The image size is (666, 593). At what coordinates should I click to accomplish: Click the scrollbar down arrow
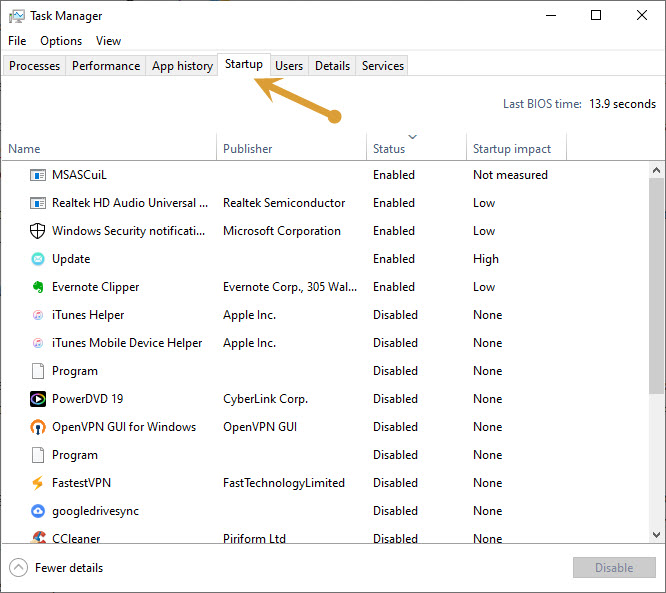pyautogui.click(x=656, y=534)
